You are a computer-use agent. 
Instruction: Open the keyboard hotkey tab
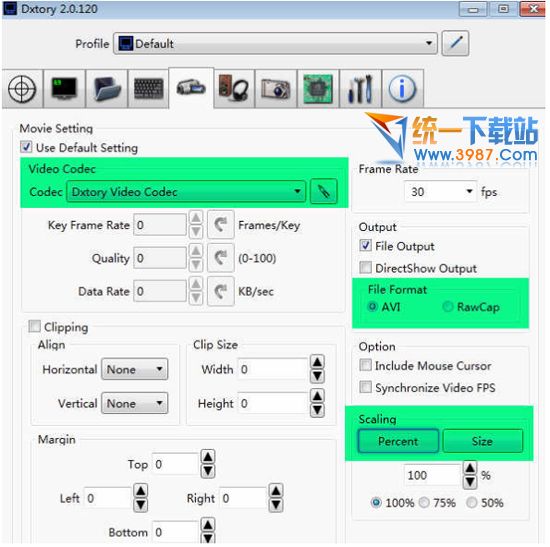(x=149, y=88)
